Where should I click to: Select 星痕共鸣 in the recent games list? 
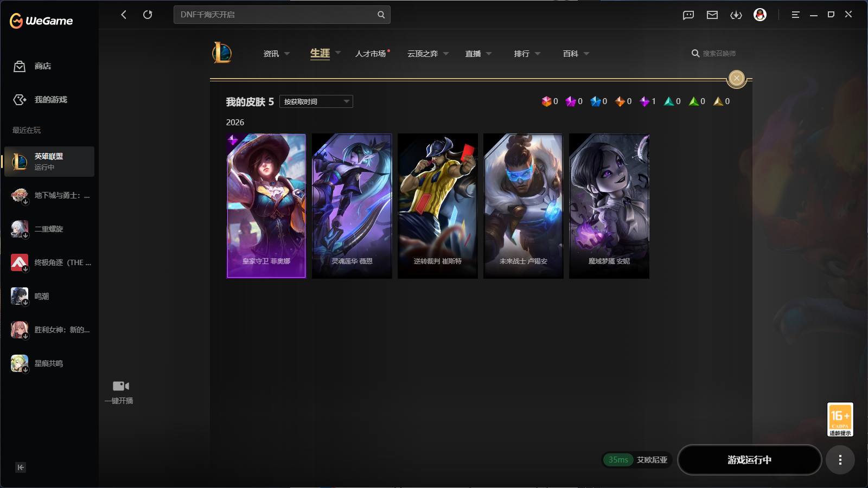pyautogui.click(x=49, y=363)
